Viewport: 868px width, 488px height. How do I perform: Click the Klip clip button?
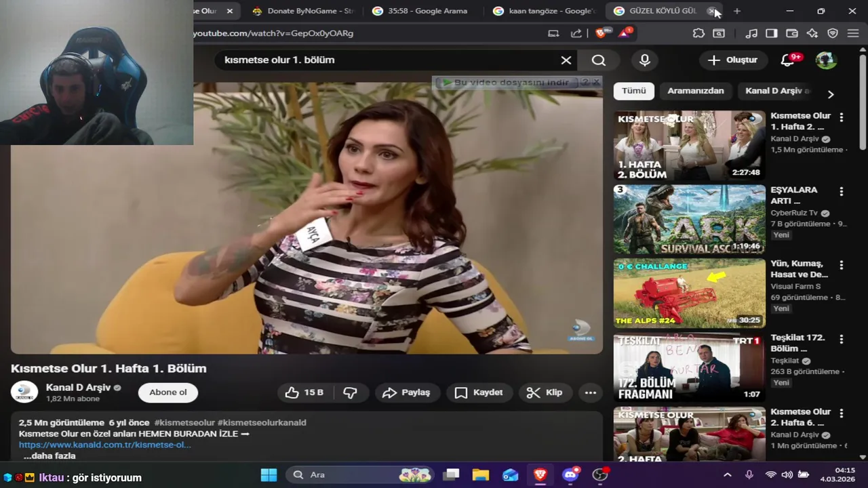coord(545,392)
